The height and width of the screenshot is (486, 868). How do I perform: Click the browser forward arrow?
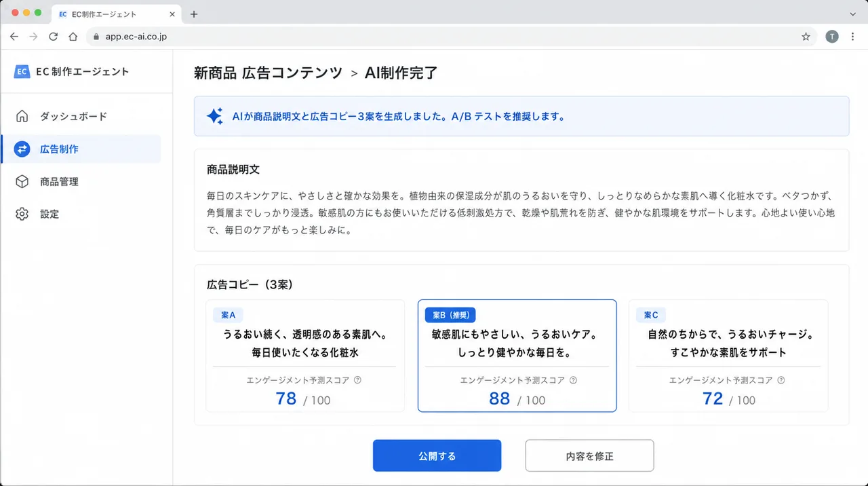[x=34, y=37]
